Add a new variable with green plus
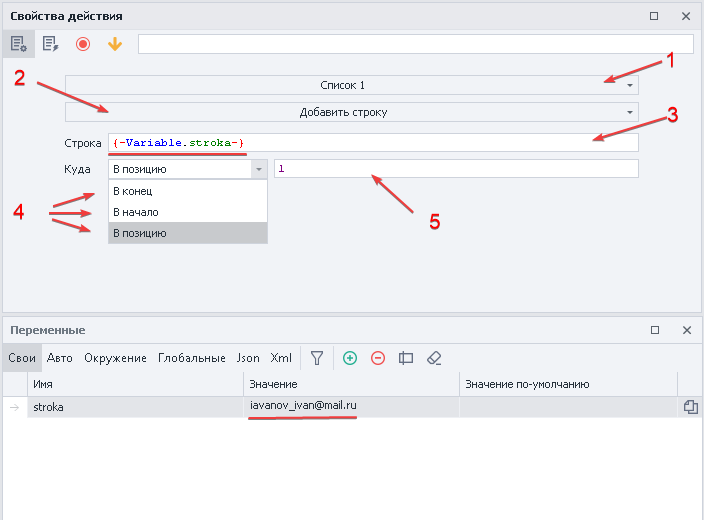 tap(350, 358)
